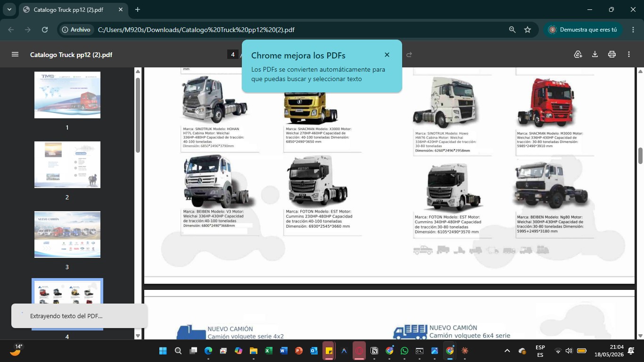Screen dimensions: 644x362
Task: Select the Catalogo Truck pp12 (2).pdf tab
Action: [74, 10]
